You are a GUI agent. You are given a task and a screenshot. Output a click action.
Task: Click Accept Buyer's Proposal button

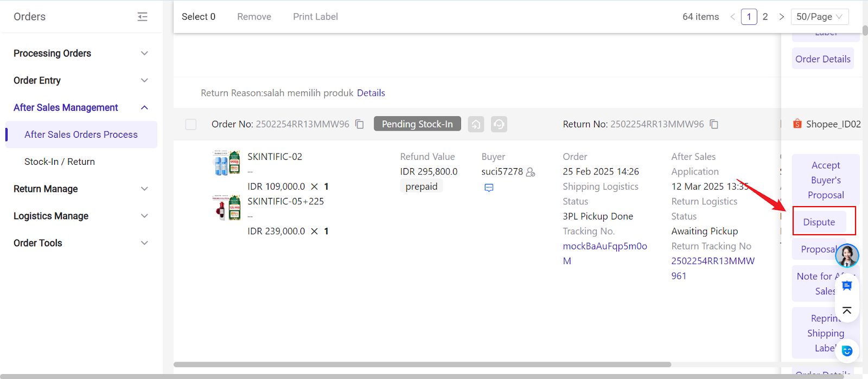point(826,180)
